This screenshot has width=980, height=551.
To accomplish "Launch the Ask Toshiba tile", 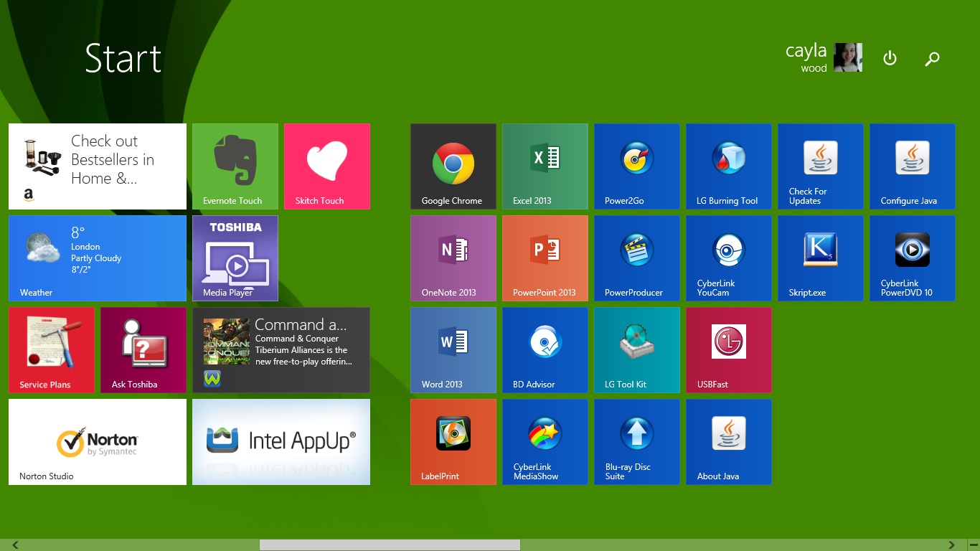I will point(143,350).
